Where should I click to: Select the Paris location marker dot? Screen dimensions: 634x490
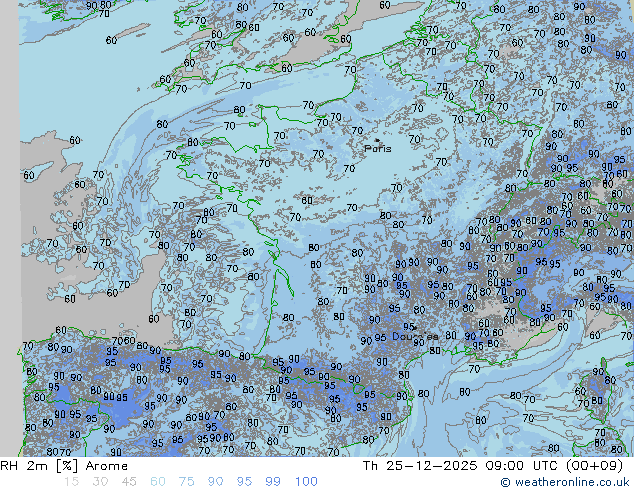pyautogui.click(x=377, y=140)
